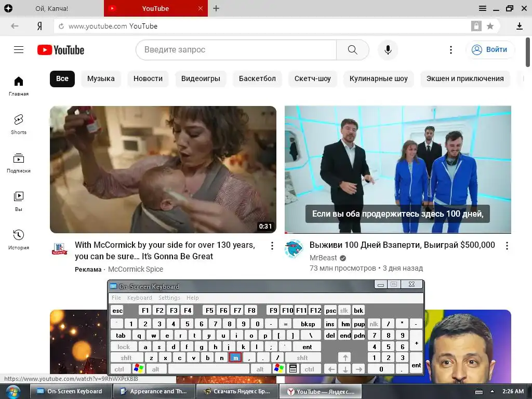Image resolution: width=532 pixels, height=399 pixels.
Task: Click the Yandex Я home button
Action: point(39,26)
